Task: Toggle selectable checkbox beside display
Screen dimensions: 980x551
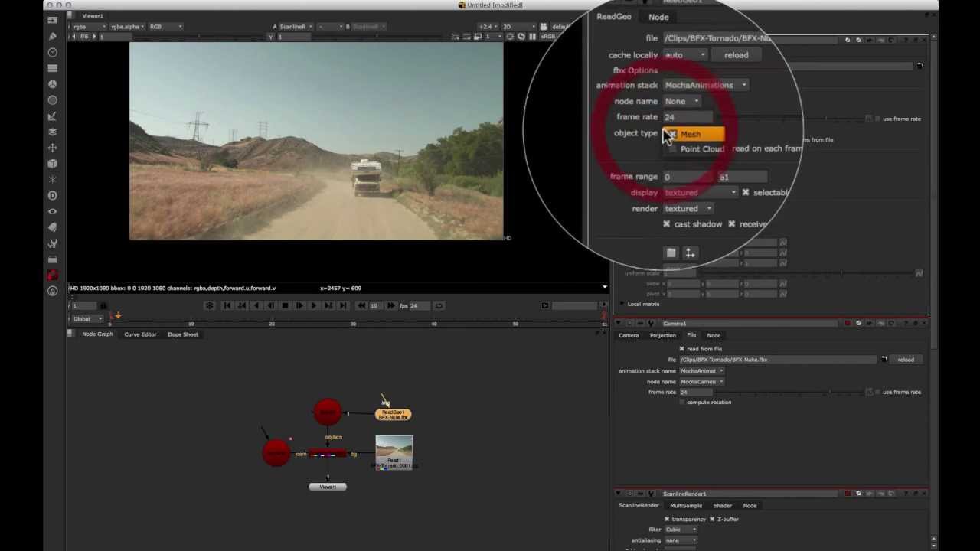Action: (746, 193)
